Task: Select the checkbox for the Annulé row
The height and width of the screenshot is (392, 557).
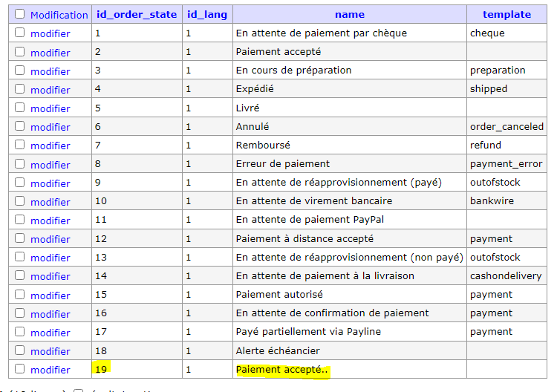Action: 19,126
